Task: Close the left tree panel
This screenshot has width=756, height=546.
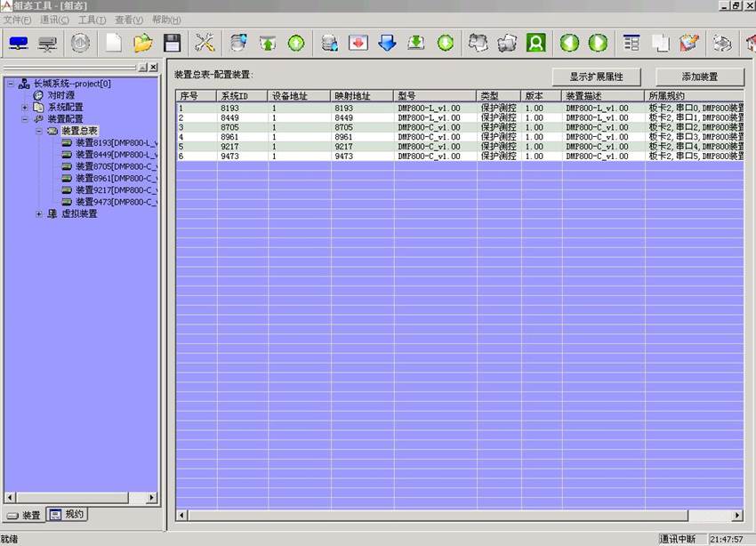Action: pos(153,68)
